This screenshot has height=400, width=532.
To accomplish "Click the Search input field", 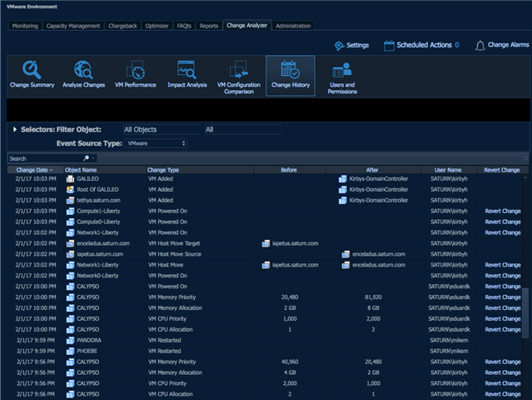I will pyautogui.click(x=46, y=158).
